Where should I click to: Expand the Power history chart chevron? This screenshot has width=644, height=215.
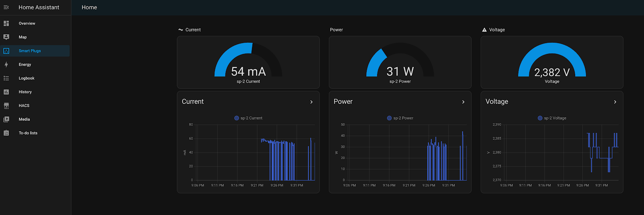click(463, 102)
